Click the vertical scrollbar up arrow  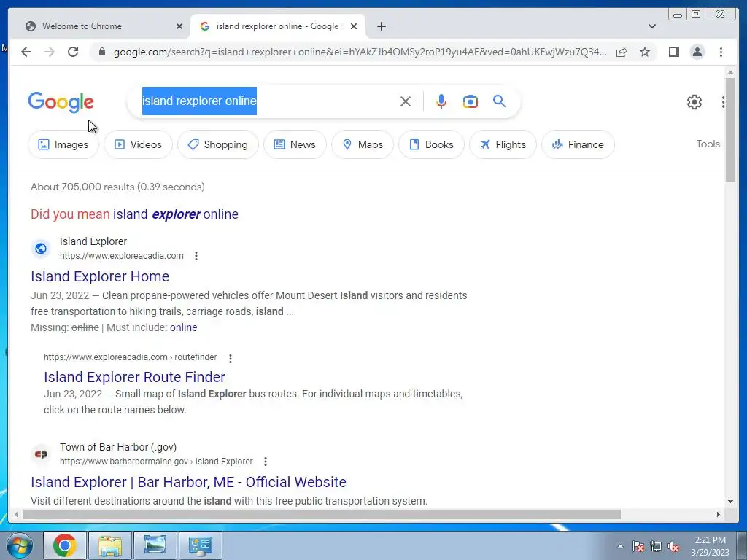point(730,72)
